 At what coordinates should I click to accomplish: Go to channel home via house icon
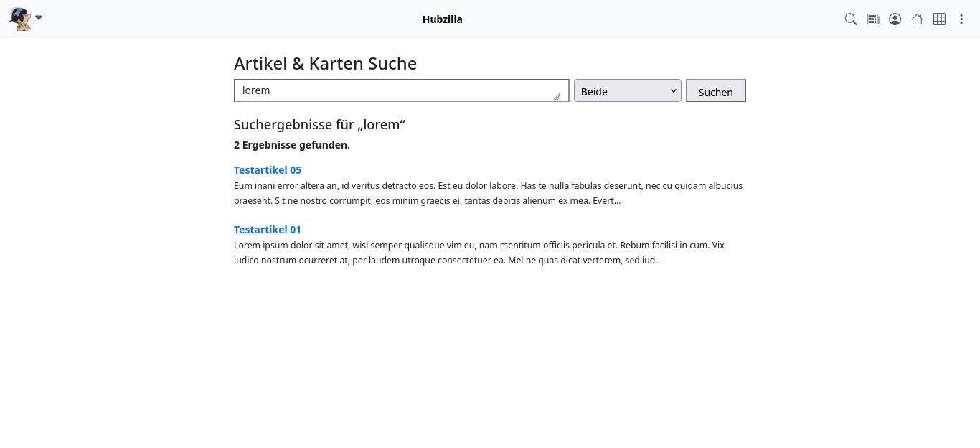point(917,19)
